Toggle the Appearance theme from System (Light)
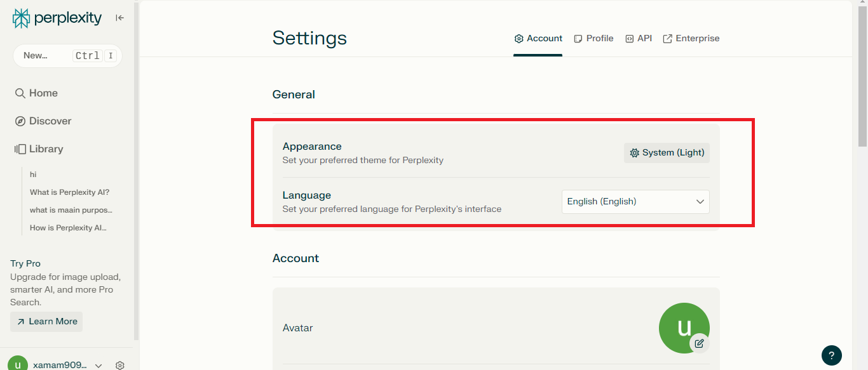Image resolution: width=868 pixels, height=370 pixels. pyautogui.click(x=666, y=152)
